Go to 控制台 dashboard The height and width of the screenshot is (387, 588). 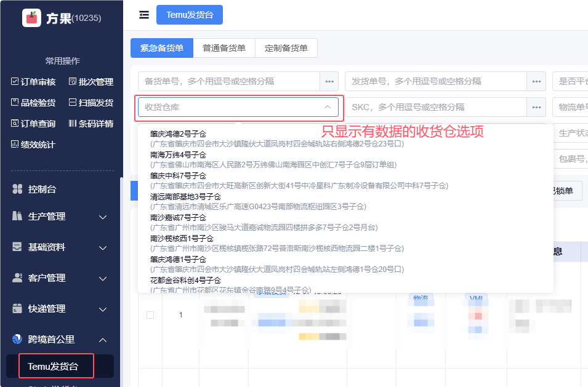pyautogui.click(x=34, y=189)
